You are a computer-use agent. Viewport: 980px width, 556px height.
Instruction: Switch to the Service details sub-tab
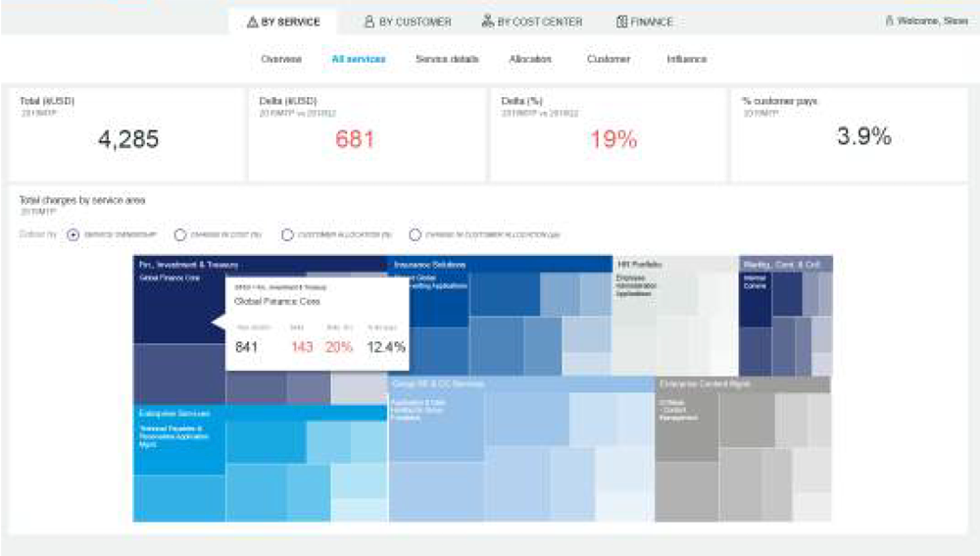pos(447,60)
